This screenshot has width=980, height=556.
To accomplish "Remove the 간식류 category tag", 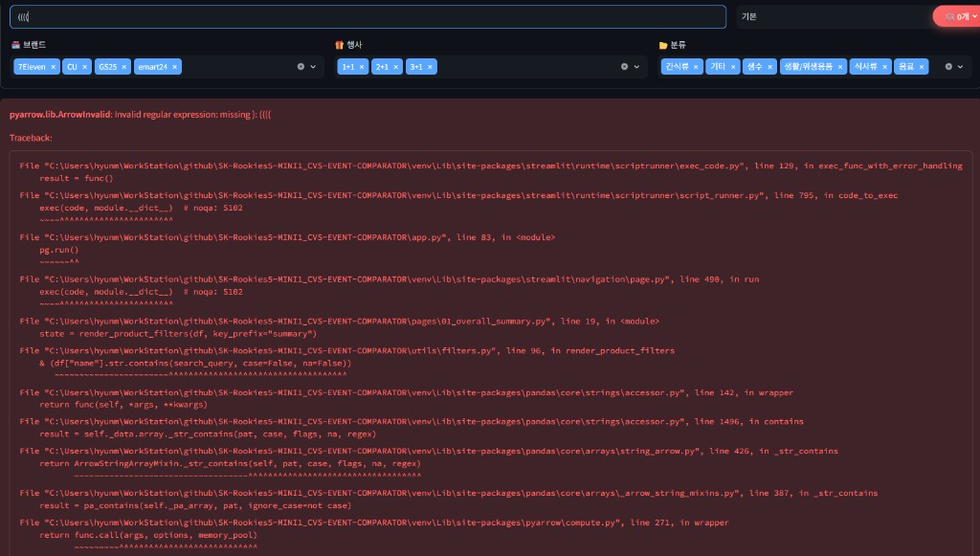I will [x=696, y=67].
